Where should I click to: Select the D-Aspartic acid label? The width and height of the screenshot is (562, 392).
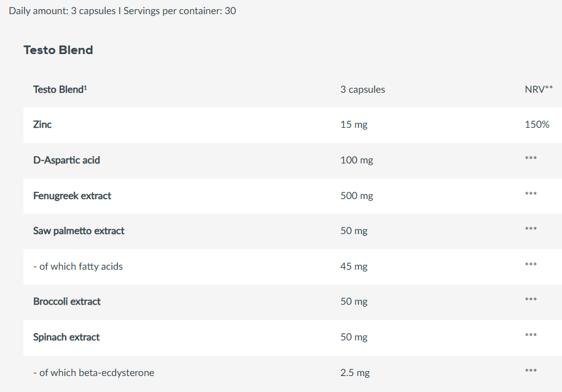(66, 160)
